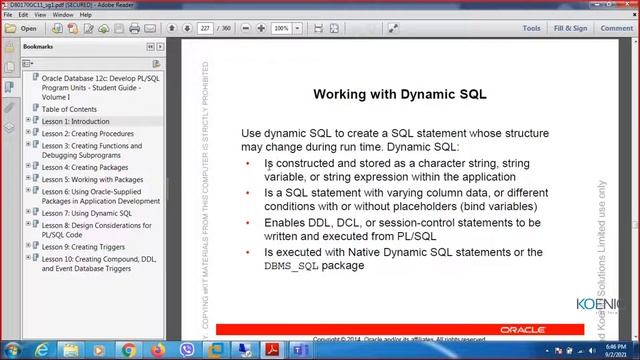640x360 pixels.
Task: Click the Bookmarks side panel icon
Action: click(x=10, y=87)
